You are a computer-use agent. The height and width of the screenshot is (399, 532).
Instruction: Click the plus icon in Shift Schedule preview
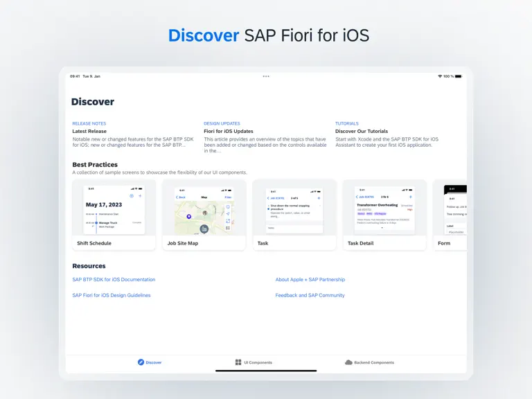(140, 196)
